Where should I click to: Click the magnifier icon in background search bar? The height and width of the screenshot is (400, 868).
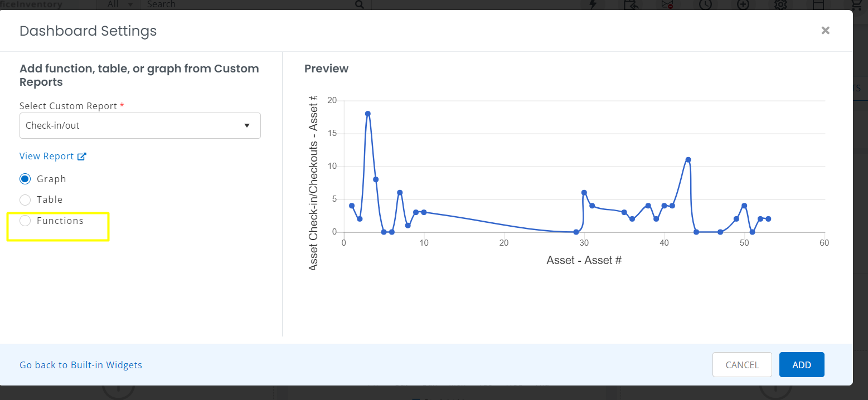(x=360, y=4)
